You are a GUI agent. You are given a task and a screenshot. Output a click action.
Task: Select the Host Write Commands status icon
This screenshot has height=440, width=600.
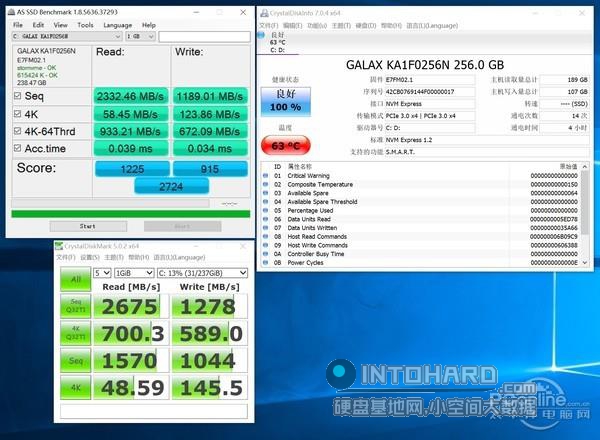[266, 245]
